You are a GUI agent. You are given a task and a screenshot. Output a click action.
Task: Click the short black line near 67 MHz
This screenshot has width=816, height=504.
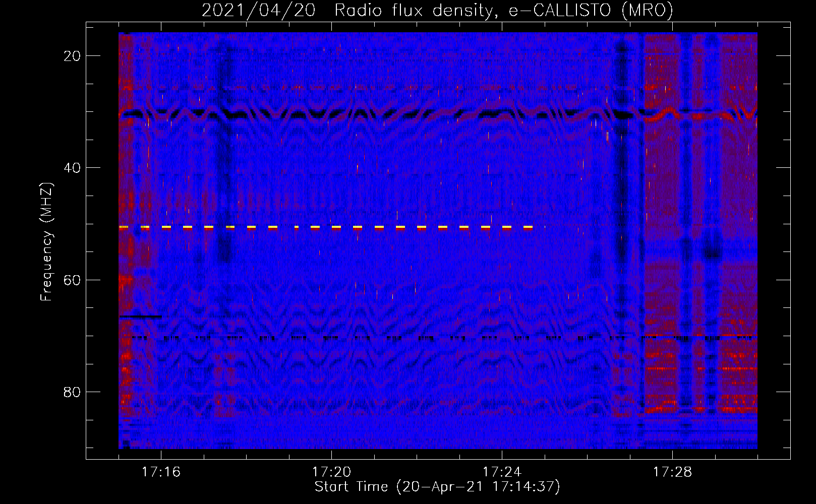[x=141, y=317]
